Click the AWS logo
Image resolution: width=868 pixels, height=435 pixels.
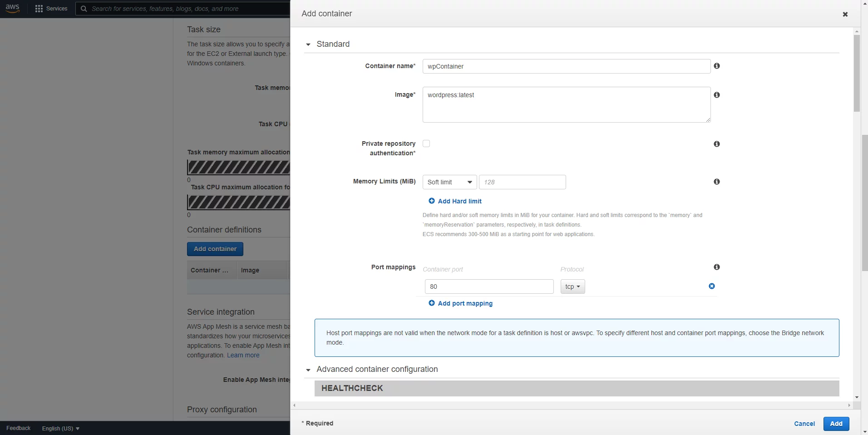13,8
